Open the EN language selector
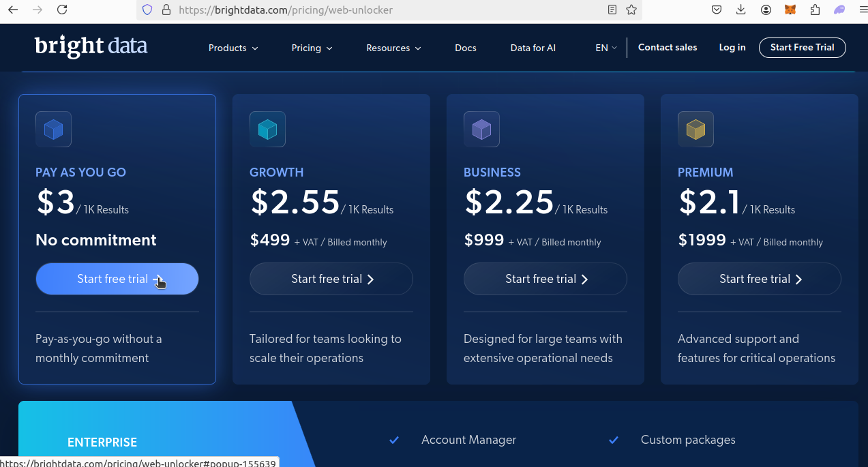The width and height of the screenshot is (868, 467). 605,48
